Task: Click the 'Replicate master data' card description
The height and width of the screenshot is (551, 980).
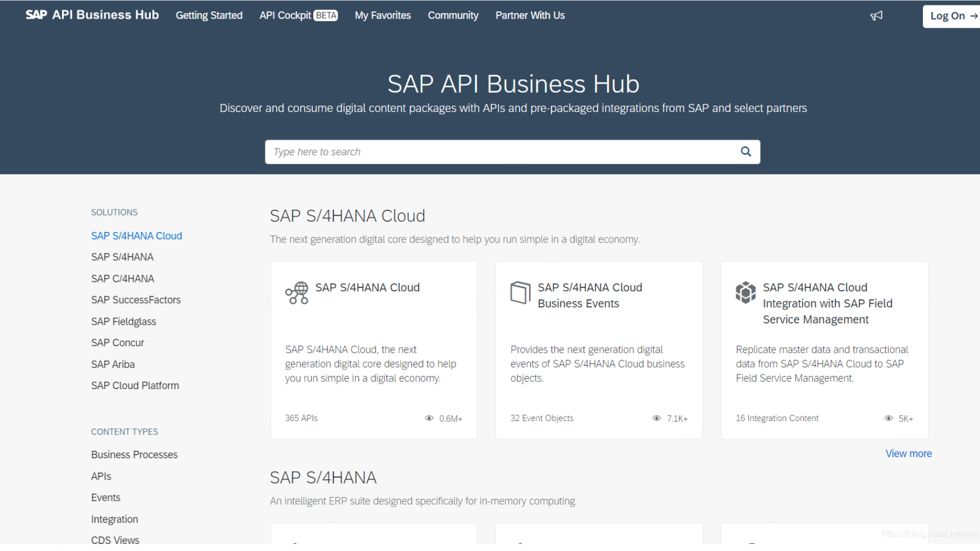Action: [x=822, y=364]
